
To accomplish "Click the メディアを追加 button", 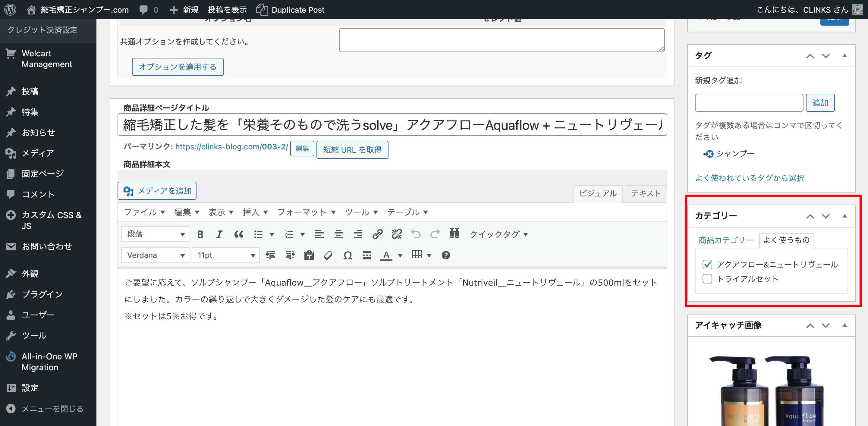I will [157, 191].
